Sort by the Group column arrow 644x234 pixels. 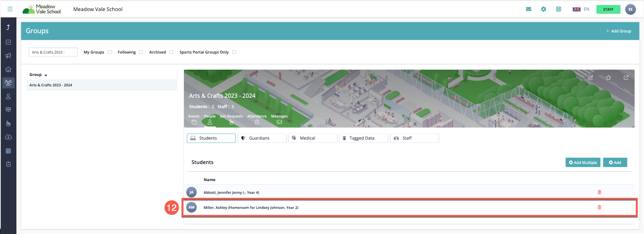point(46,75)
